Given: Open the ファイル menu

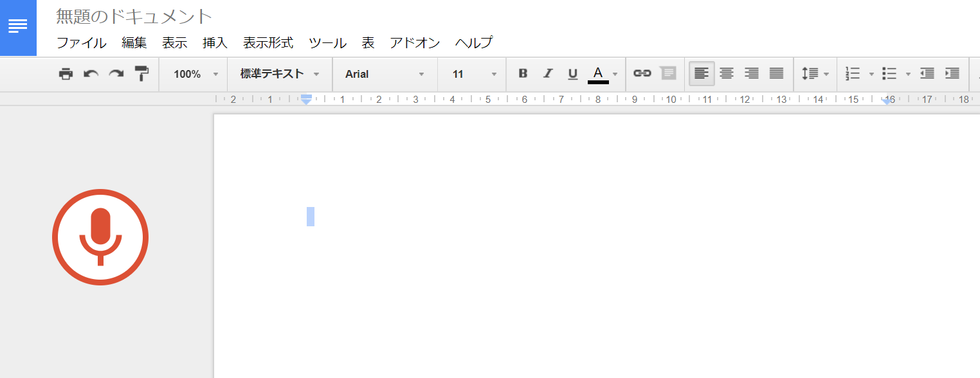Looking at the screenshot, I should pyautogui.click(x=81, y=43).
